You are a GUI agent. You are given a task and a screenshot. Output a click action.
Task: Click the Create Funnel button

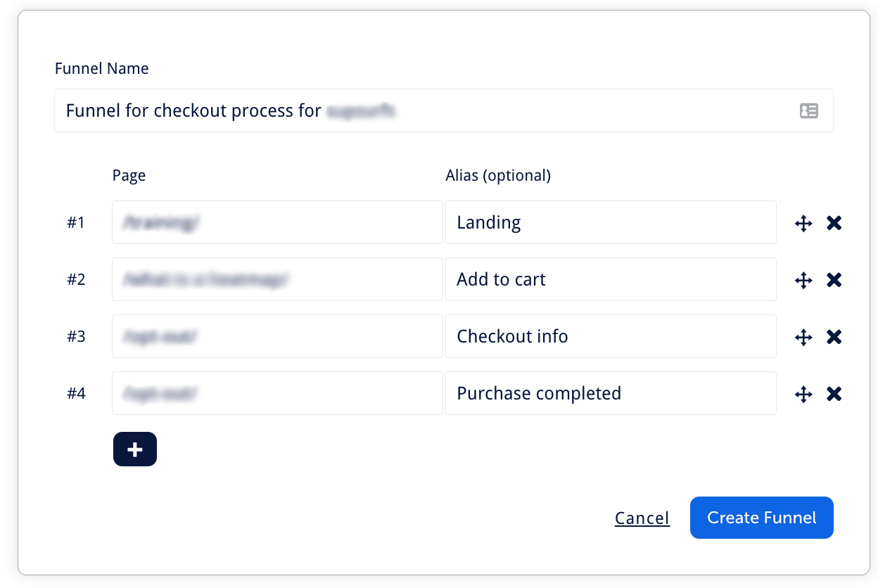click(x=761, y=517)
